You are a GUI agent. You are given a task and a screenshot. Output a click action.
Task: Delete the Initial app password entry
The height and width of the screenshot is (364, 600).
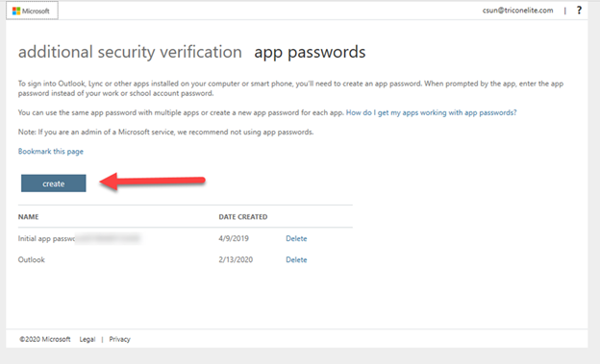(x=296, y=238)
